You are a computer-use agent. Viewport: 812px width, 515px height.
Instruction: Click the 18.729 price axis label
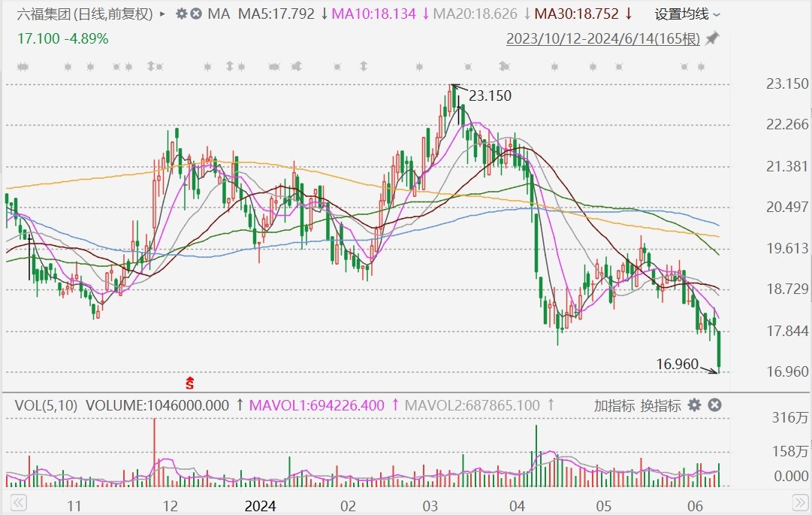click(x=787, y=289)
